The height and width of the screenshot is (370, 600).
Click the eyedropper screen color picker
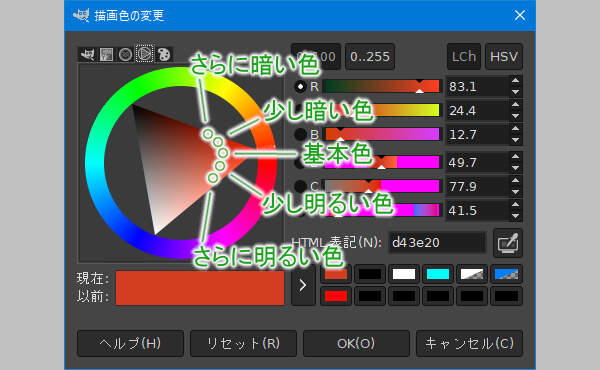[x=508, y=243]
